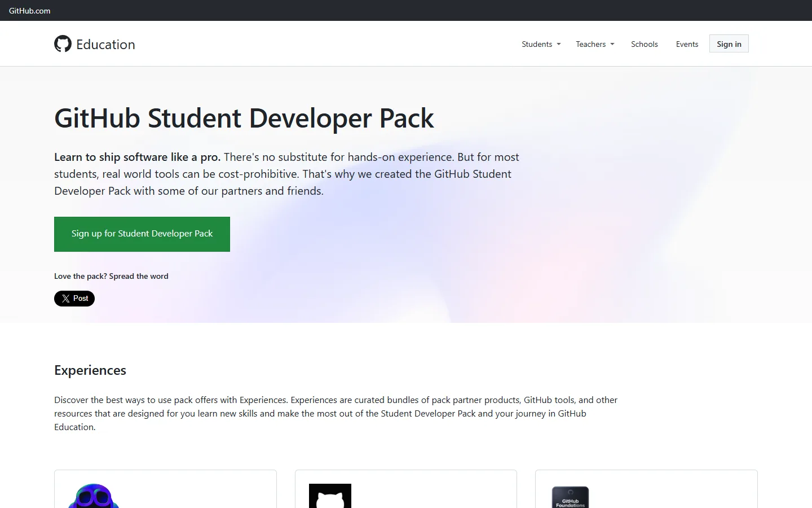Screen dimensions: 812x508
Task: Click the Experiences section heading
Action: coord(90,370)
